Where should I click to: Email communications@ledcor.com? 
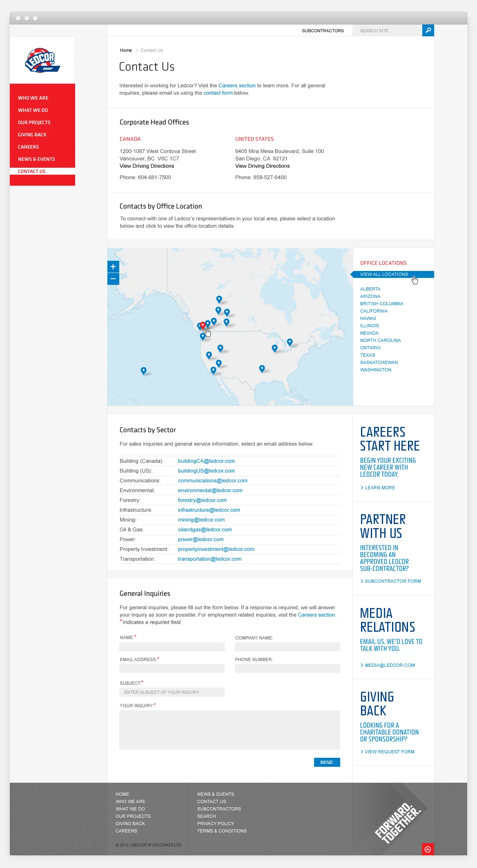tap(212, 481)
